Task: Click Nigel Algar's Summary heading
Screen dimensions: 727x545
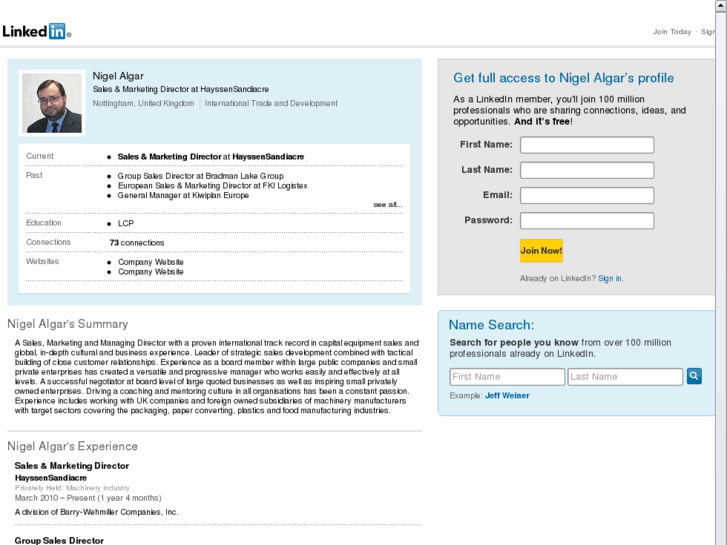Action: click(x=68, y=324)
